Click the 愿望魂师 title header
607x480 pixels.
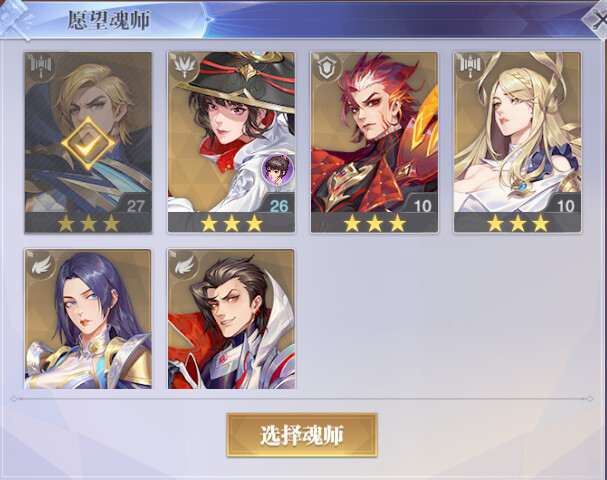coord(108,20)
